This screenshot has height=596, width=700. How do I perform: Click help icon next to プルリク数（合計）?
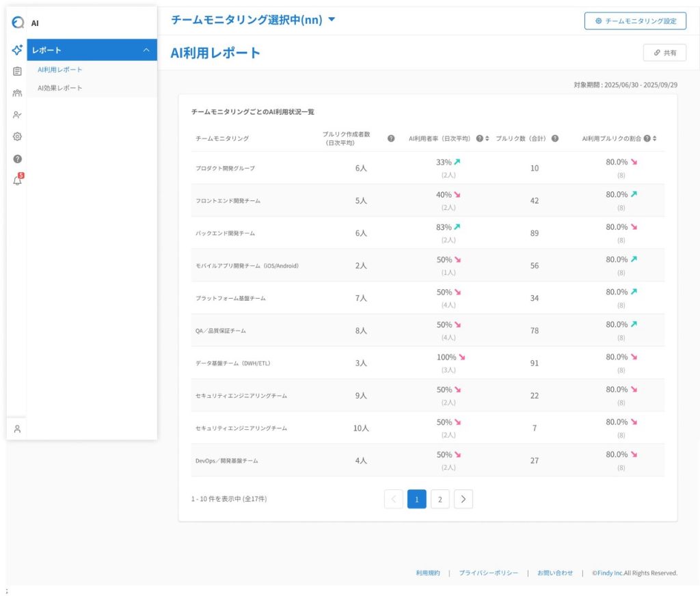click(554, 138)
